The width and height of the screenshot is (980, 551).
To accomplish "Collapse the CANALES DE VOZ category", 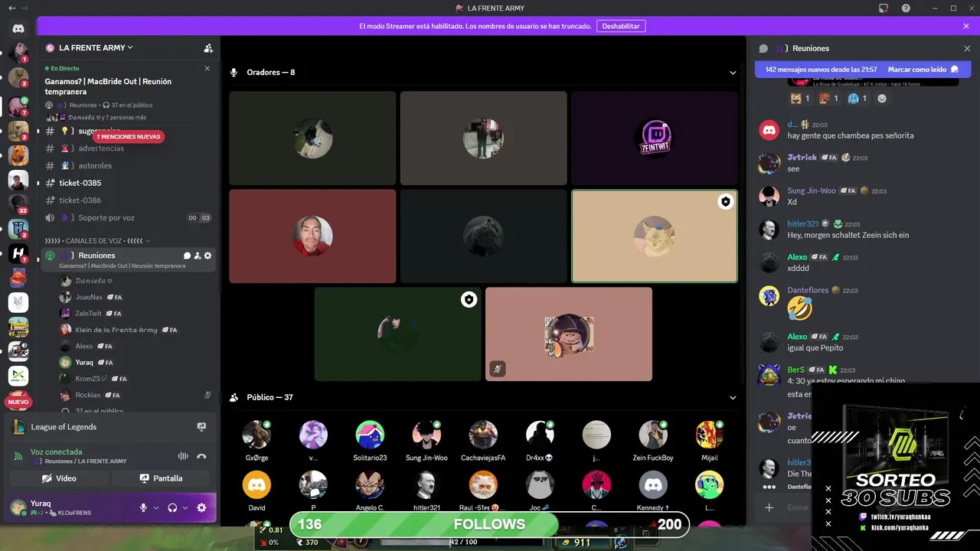I will [96, 240].
